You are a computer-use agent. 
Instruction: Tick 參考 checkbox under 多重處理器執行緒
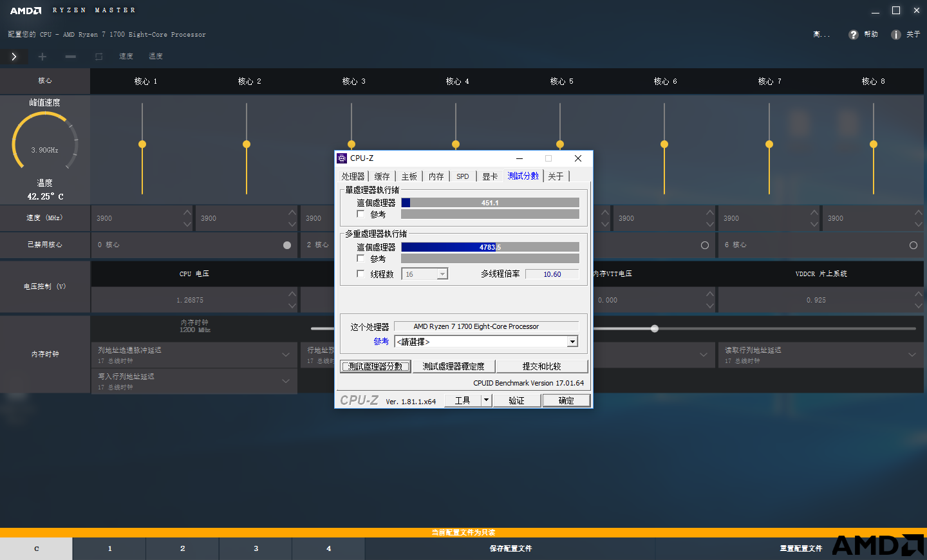[360, 258]
